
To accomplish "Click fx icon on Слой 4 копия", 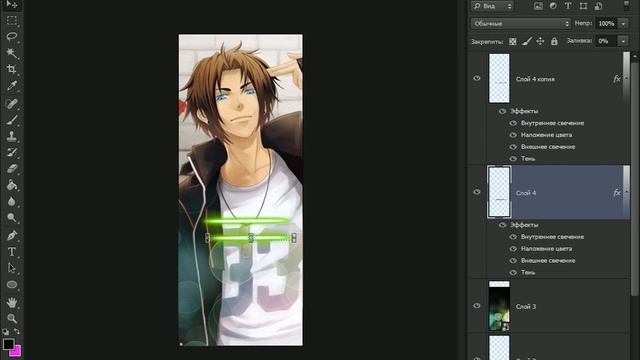I will [x=617, y=79].
